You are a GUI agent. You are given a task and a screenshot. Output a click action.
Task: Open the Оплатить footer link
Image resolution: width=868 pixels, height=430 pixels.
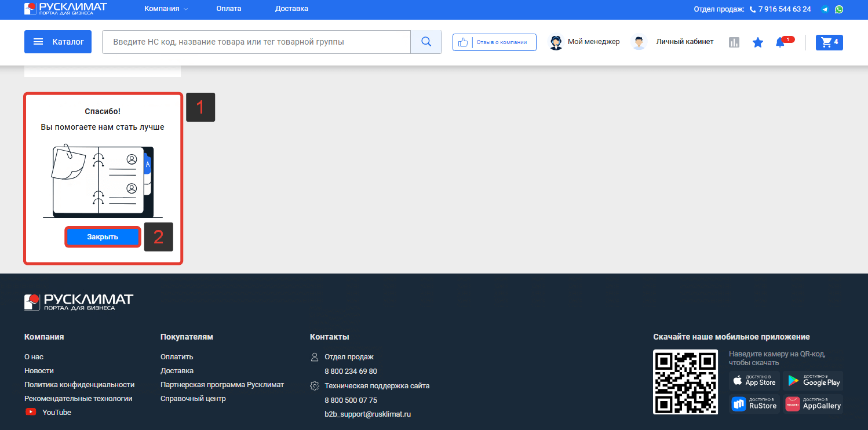click(177, 357)
